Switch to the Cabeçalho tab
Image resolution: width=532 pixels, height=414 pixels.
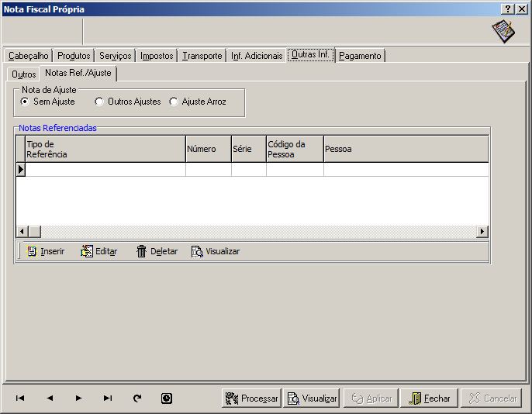pyautogui.click(x=29, y=56)
